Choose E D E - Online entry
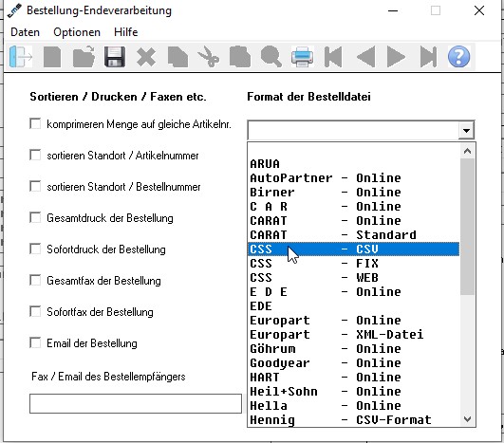The image size is (504, 443). point(354,291)
